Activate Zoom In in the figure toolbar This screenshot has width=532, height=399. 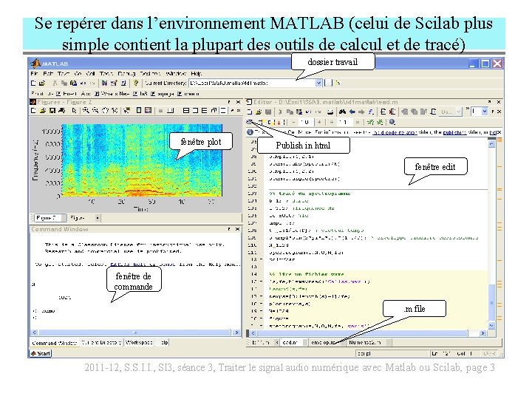coord(86,111)
